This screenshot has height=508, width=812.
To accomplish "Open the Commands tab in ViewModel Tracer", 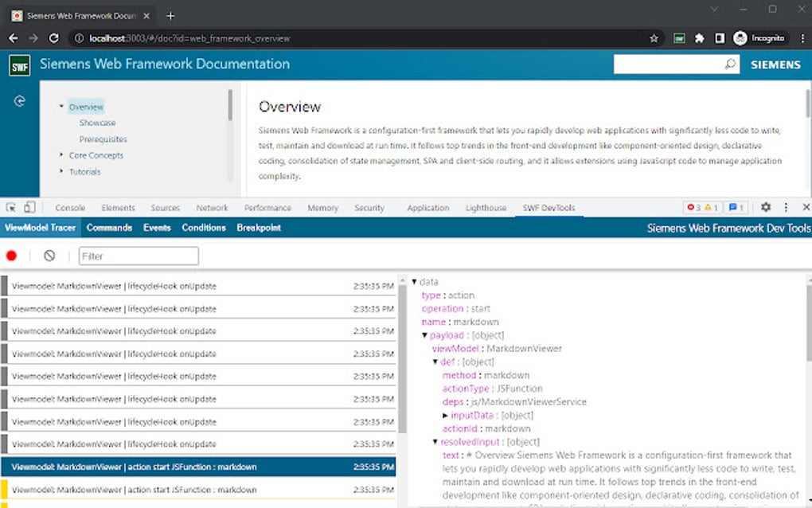I will (110, 227).
